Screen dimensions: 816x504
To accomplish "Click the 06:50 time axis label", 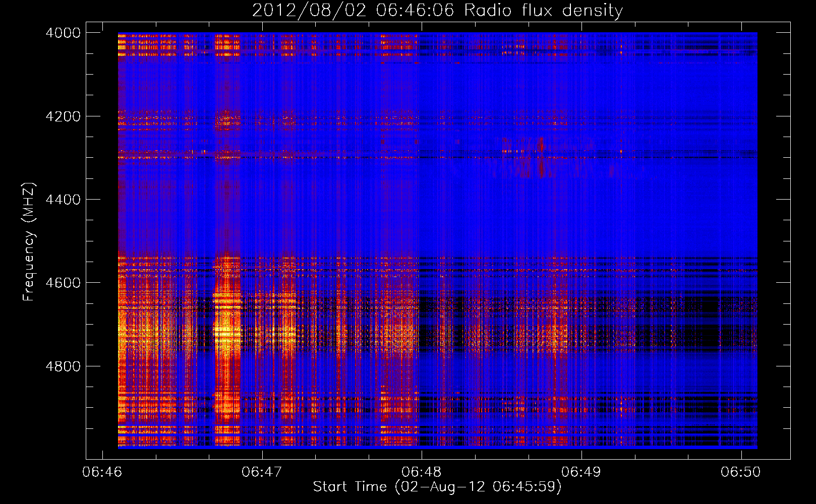I will [x=741, y=472].
